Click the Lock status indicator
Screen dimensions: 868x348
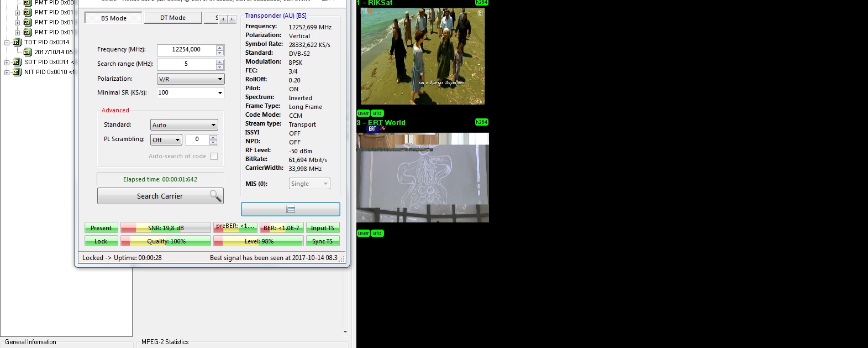(101, 241)
